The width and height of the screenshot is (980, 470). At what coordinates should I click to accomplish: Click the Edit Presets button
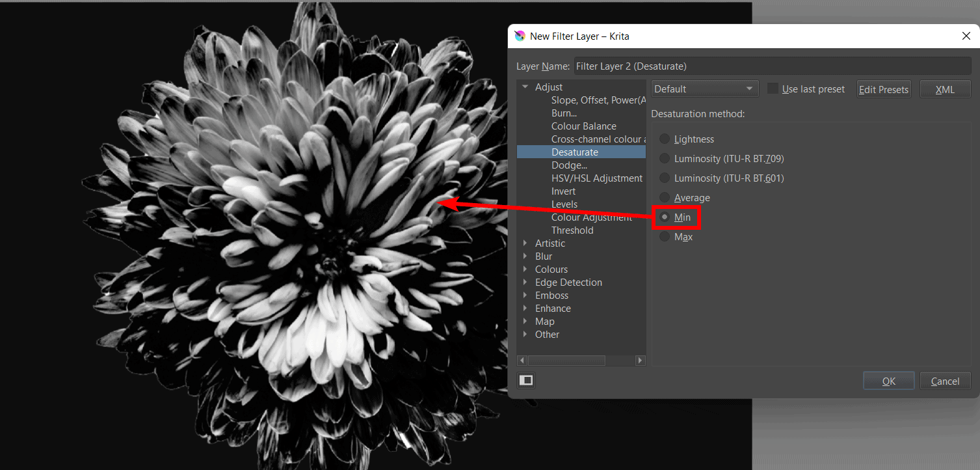[883, 89]
